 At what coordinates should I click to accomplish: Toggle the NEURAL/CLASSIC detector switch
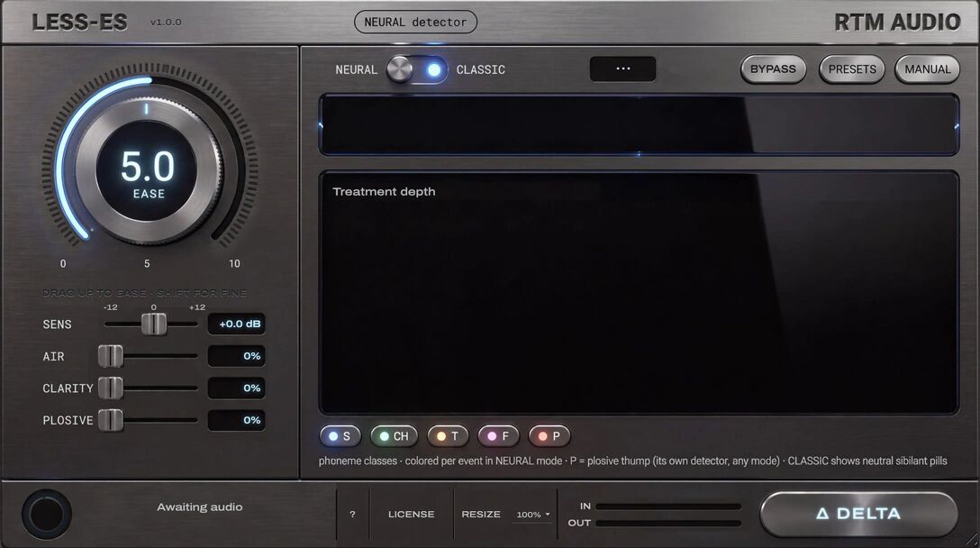click(417, 69)
